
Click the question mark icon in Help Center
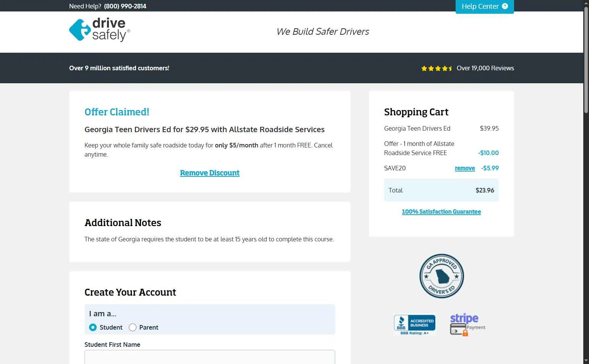coord(505,6)
